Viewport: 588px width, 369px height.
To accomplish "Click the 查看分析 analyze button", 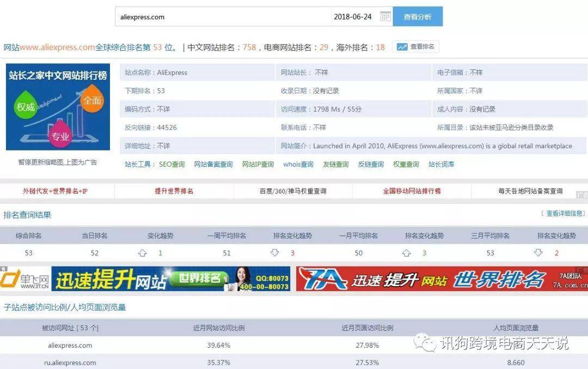I will point(418,16).
